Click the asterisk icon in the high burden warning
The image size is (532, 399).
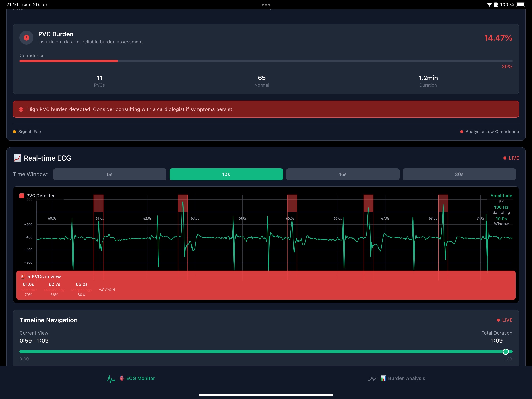click(21, 109)
